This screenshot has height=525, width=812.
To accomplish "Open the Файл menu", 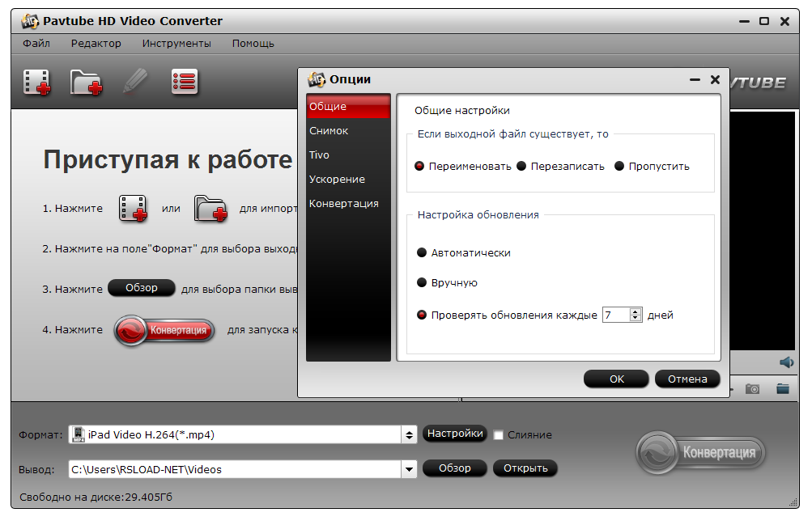I will (36, 44).
